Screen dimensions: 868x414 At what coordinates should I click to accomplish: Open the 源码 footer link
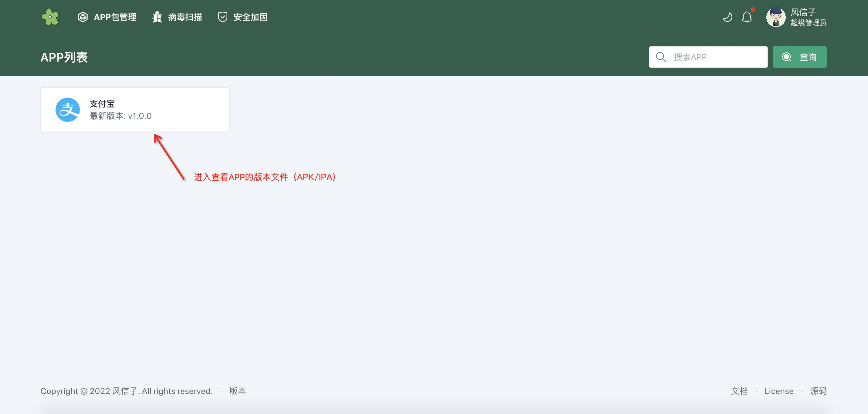(x=818, y=391)
